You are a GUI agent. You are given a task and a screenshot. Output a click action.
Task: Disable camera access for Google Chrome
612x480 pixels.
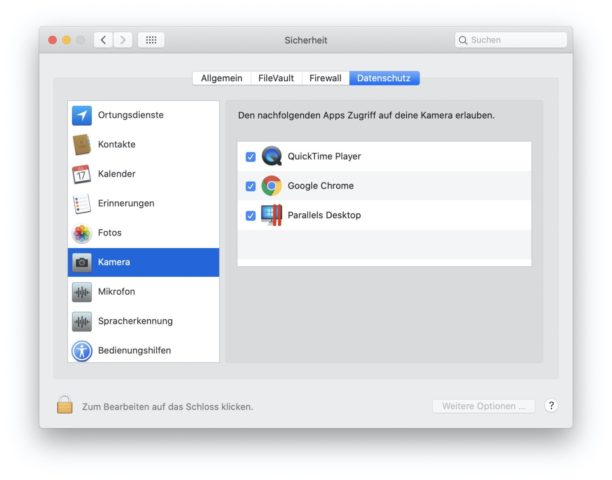click(251, 186)
